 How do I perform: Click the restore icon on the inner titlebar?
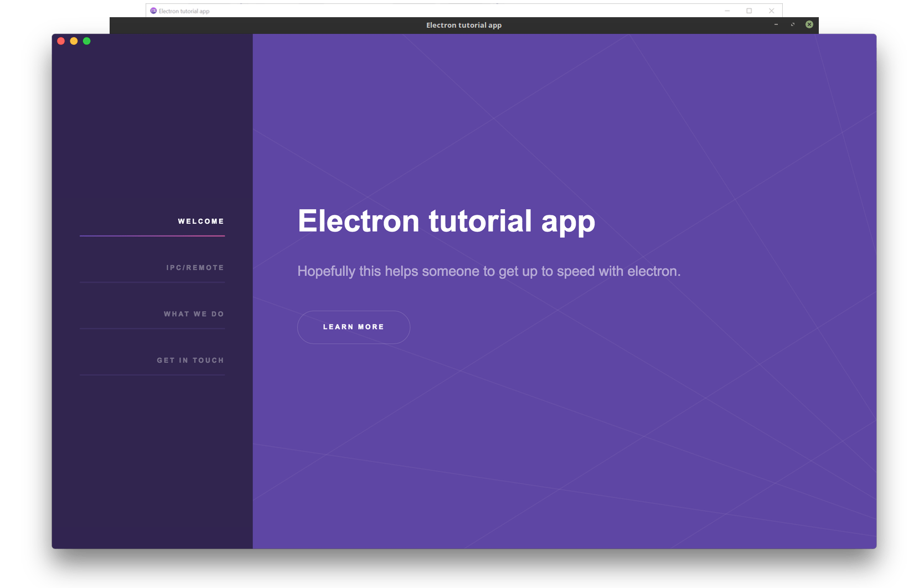[x=793, y=24]
